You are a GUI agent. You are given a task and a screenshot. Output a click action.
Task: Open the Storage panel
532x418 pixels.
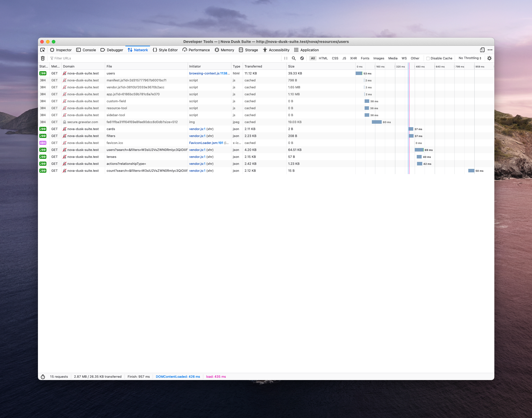[248, 50]
